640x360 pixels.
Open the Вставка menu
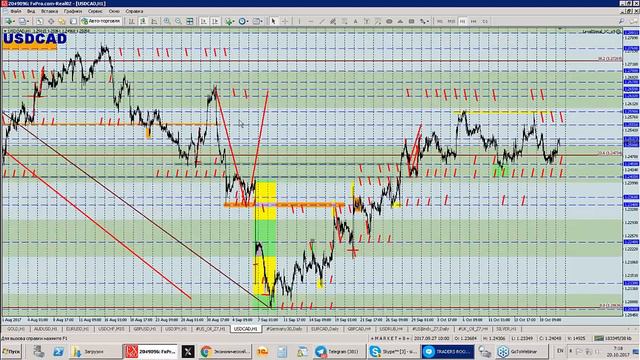click(x=49, y=11)
